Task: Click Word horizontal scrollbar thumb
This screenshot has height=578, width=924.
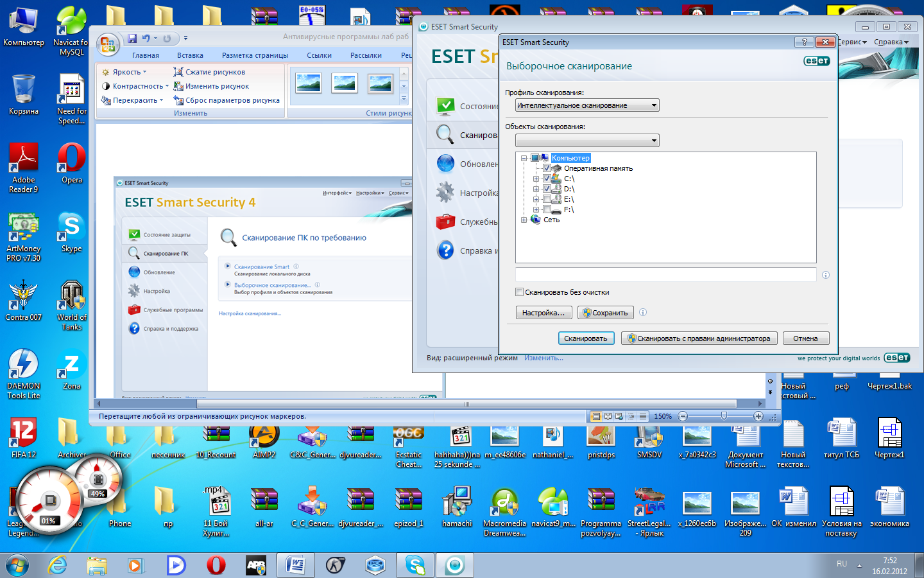Action: pos(466,404)
